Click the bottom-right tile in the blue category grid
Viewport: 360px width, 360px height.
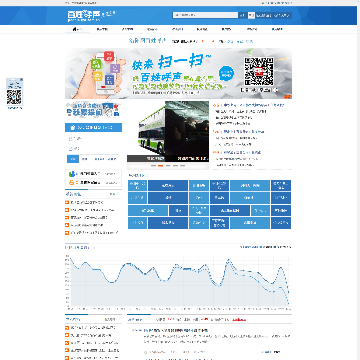coord(281,223)
